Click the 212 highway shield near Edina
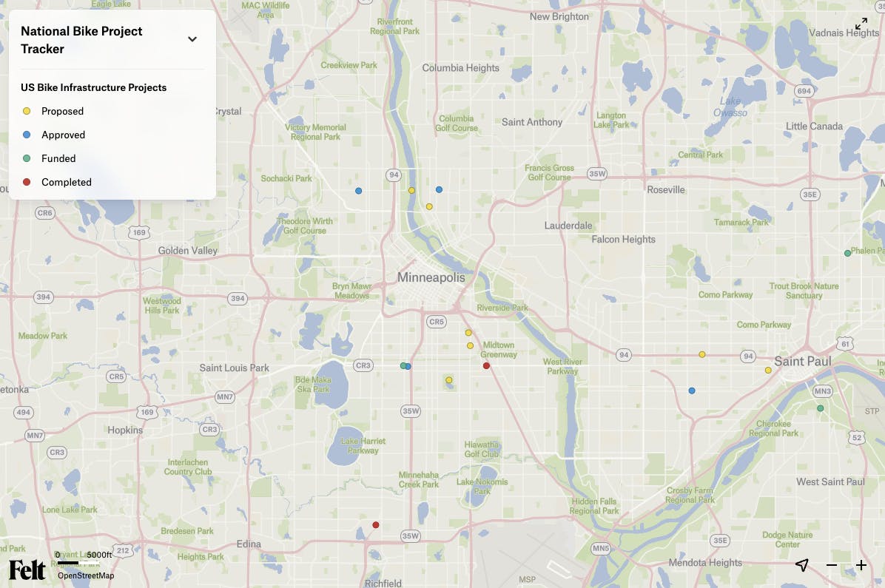Image resolution: width=885 pixels, height=588 pixels. click(x=123, y=550)
